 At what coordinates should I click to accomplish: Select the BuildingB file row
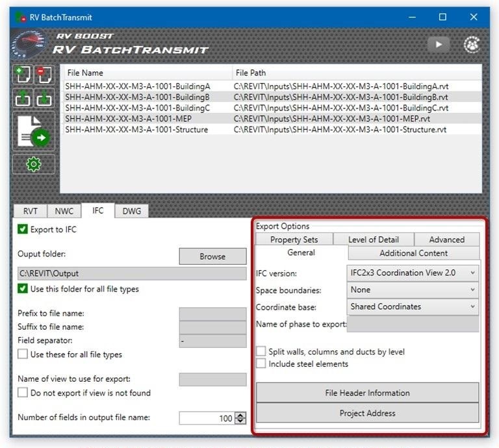click(272, 97)
